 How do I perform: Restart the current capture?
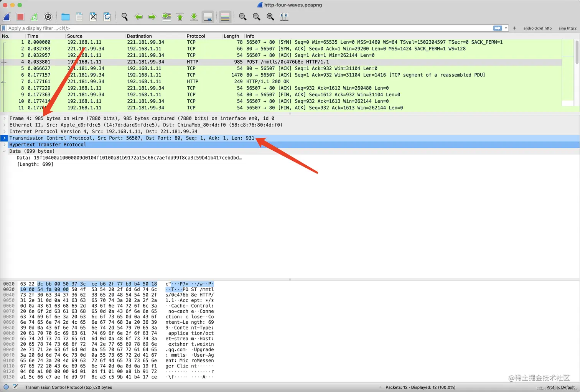pyautogui.click(x=34, y=16)
